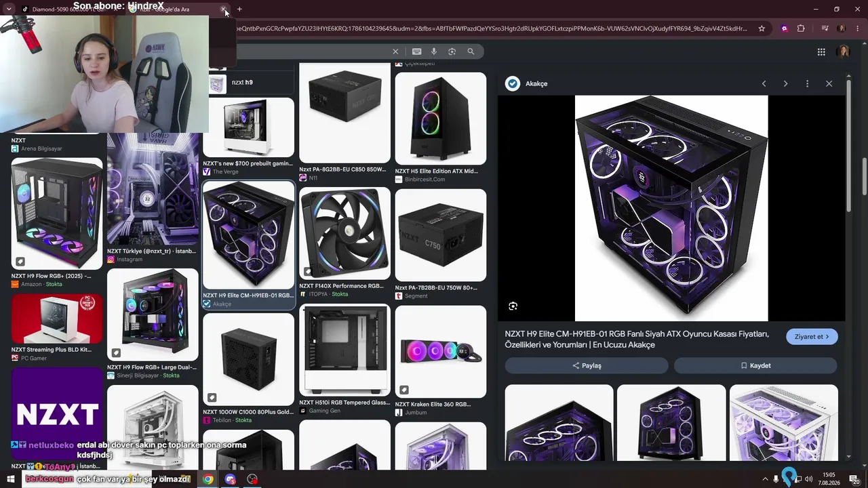Close the Akakçe image preview panel
868x488 pixels.
click(829, 83)
